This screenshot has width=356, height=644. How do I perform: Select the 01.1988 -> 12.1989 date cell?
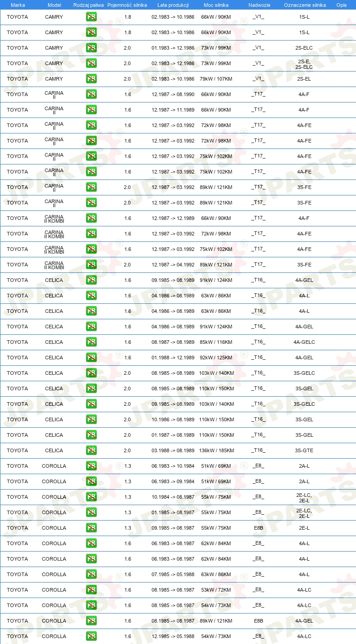[173, 358]
